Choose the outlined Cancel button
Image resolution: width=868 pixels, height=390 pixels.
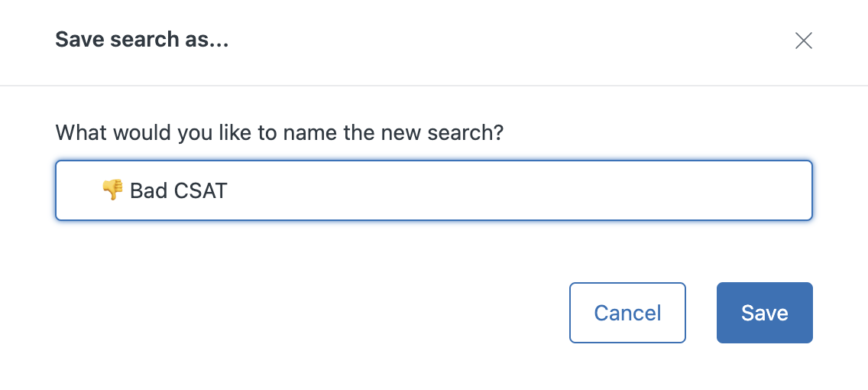[627, 313]
